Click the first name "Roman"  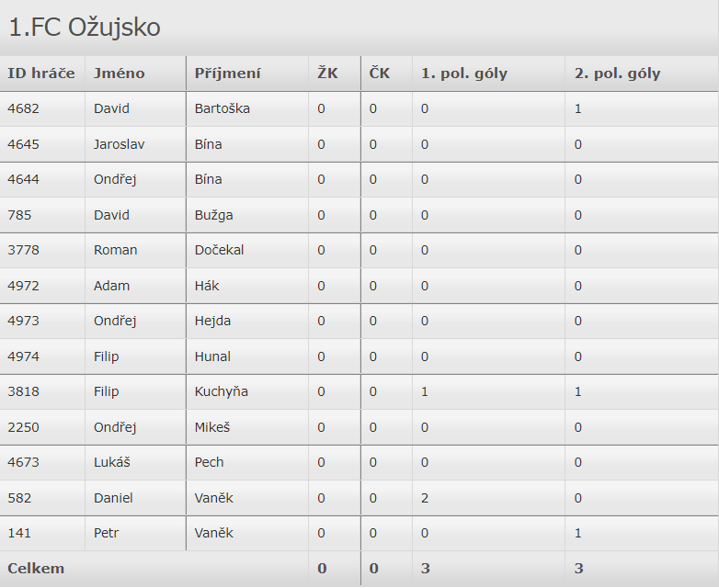pos(116,250)
